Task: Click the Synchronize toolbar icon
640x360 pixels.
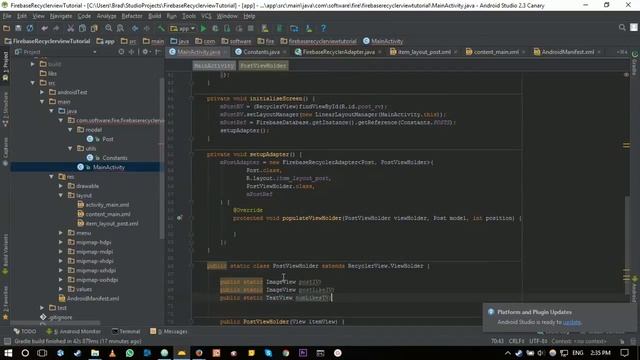Action: point(30,28)
